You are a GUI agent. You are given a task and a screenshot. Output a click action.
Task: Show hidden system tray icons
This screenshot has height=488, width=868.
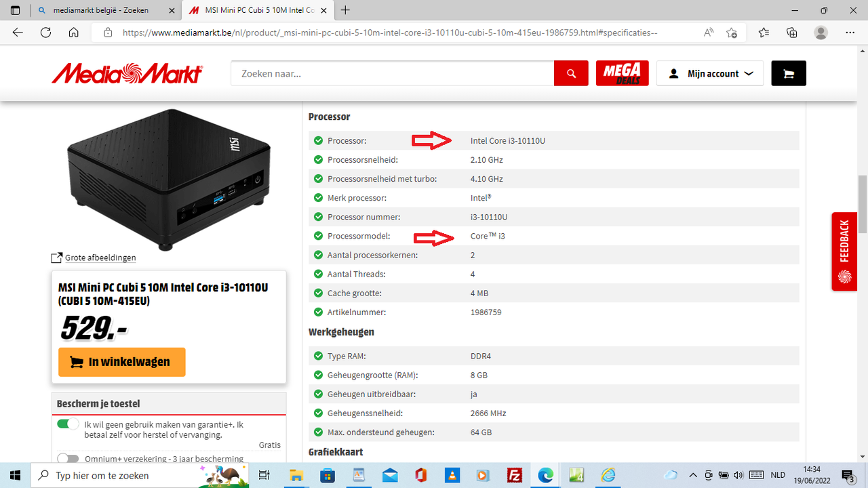(x=693, y=475)
